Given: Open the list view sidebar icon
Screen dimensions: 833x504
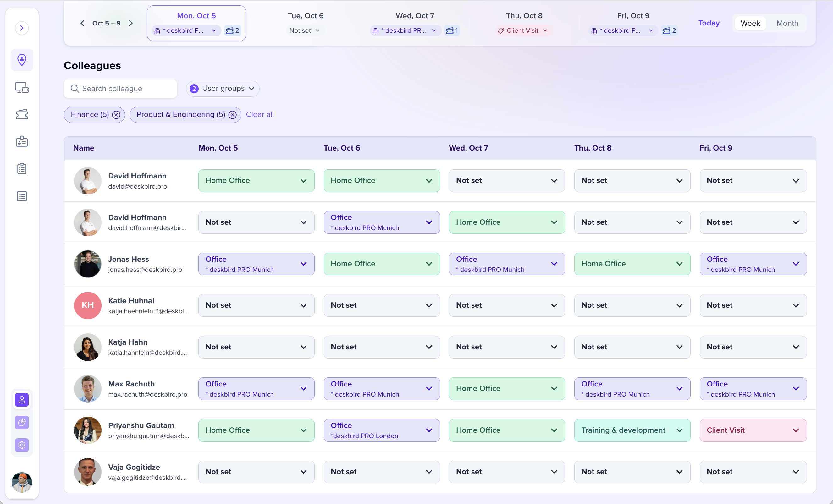Looking at the screenshot, I should point(22,196).
